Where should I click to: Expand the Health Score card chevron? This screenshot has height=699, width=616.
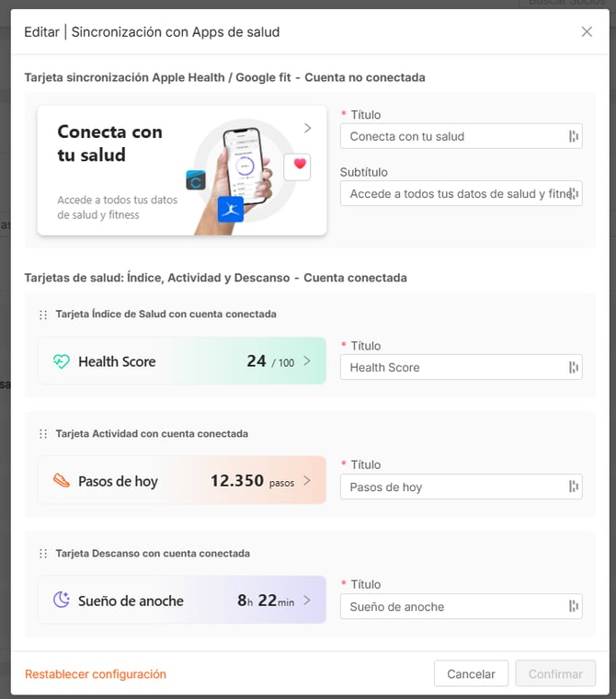coord(307,361)
